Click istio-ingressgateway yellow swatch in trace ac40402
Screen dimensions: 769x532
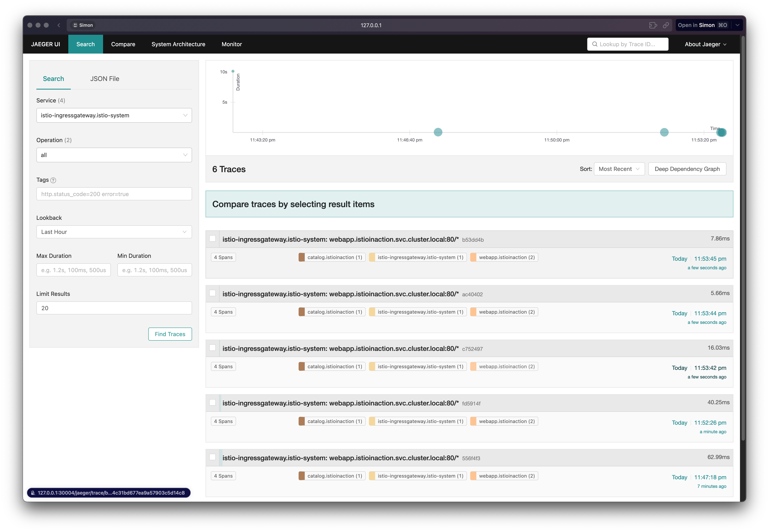(x=372, y=312)
